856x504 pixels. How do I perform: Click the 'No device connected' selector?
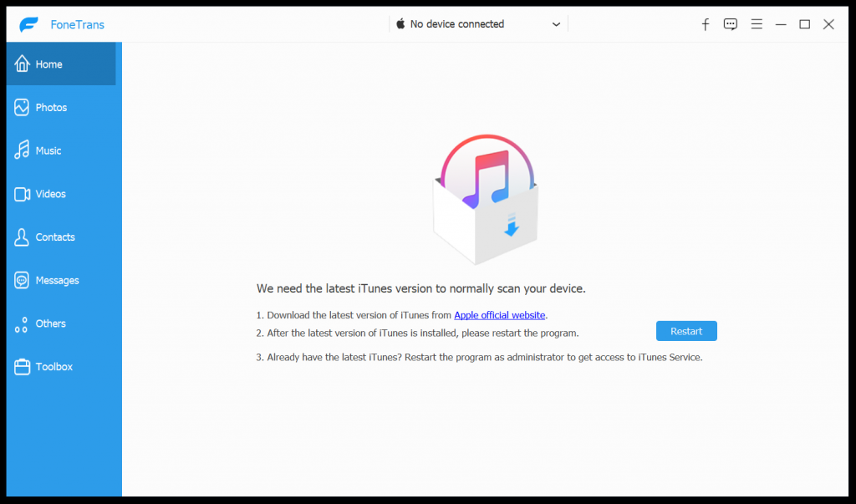pos(478,24)
